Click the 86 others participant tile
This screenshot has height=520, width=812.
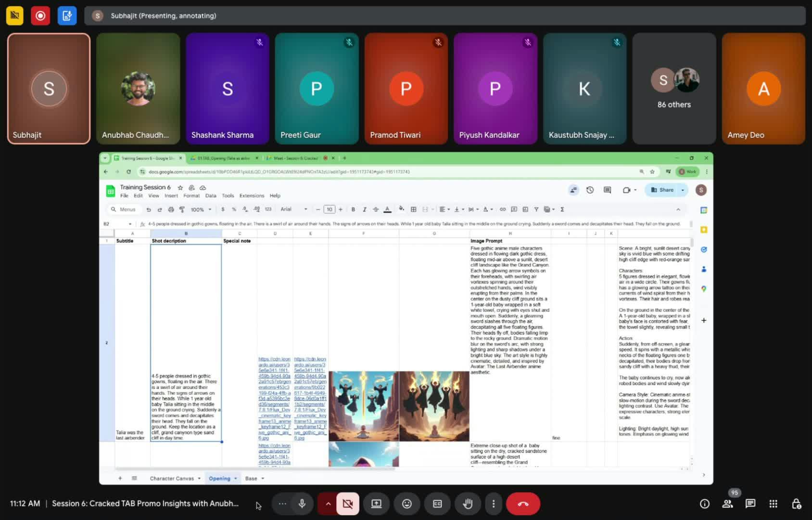click(673, 89)
